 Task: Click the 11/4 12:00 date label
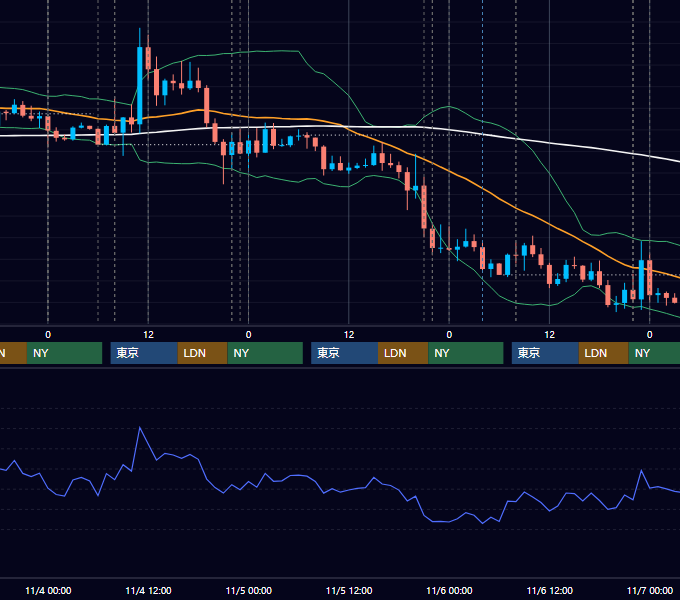pos(148,590)
